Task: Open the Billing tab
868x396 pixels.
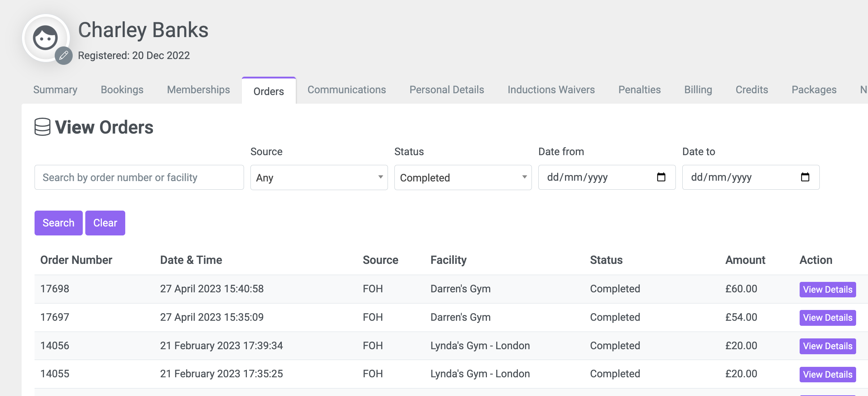Action: point(698,90)
